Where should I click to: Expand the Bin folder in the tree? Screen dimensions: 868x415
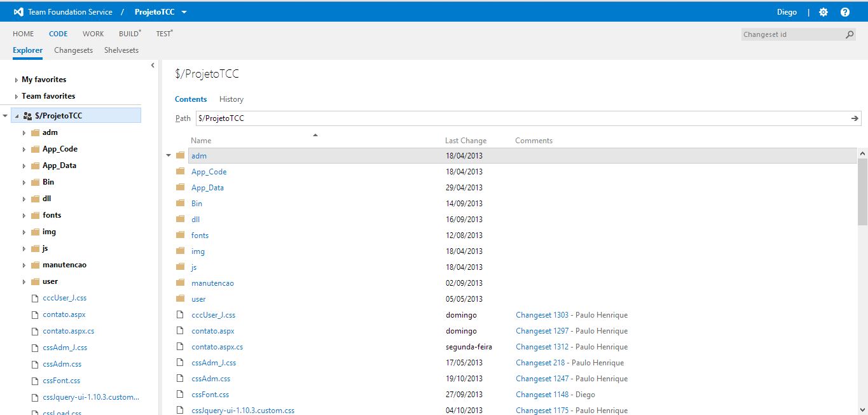click(24, 183)
